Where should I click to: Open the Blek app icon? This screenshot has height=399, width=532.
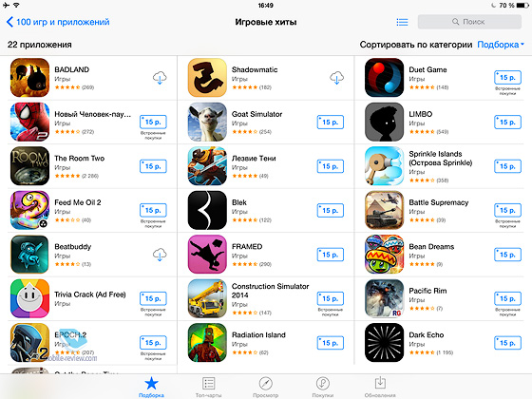tap(207, 210)
